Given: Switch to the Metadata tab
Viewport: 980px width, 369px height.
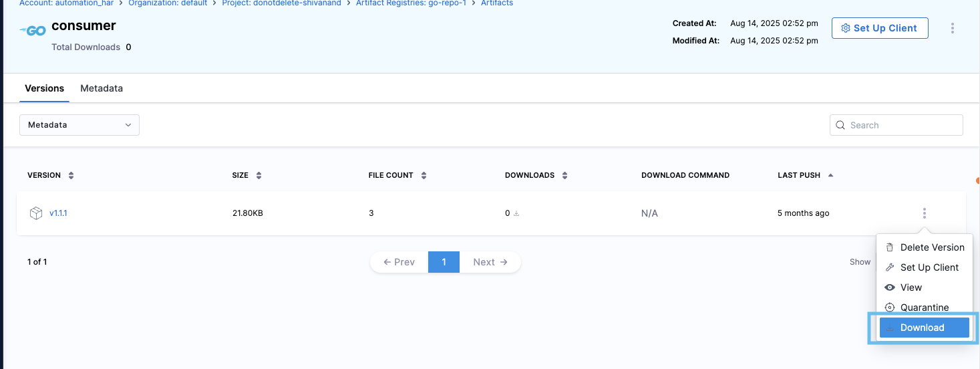Looking at the screenshot, I should tap(102, 88).
